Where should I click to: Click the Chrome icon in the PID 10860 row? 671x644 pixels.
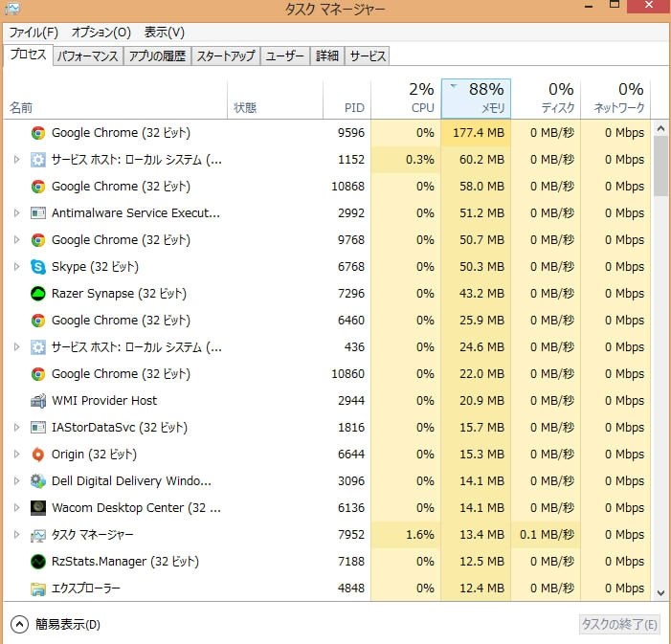tap(38, 374)
